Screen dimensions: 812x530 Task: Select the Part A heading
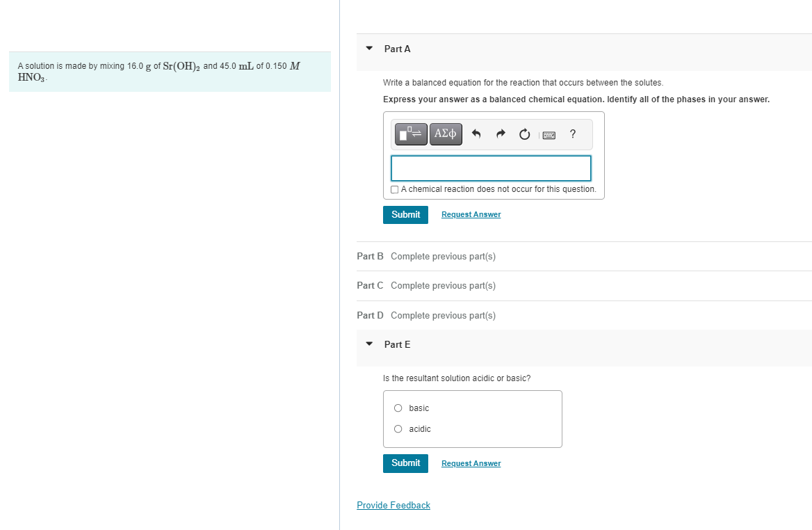tap(397, 49)
